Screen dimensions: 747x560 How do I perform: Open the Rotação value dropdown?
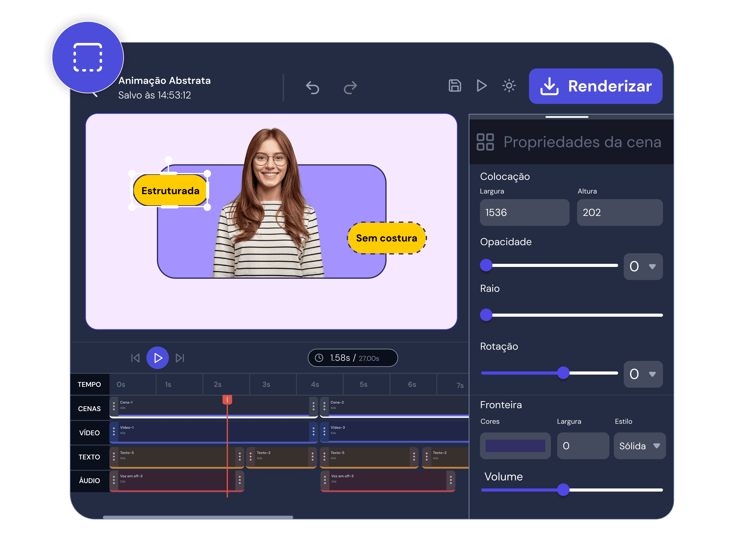(x=643, y=374)
